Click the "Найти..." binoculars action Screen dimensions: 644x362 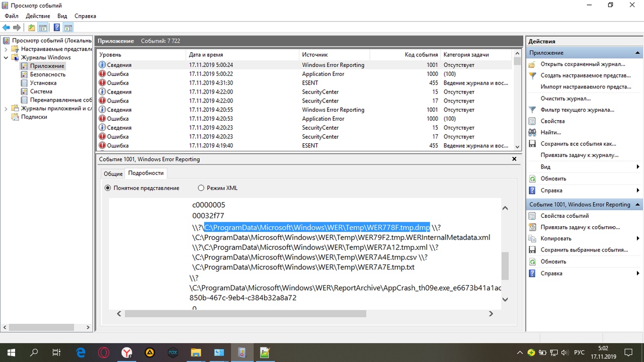[x=550, y=132]
